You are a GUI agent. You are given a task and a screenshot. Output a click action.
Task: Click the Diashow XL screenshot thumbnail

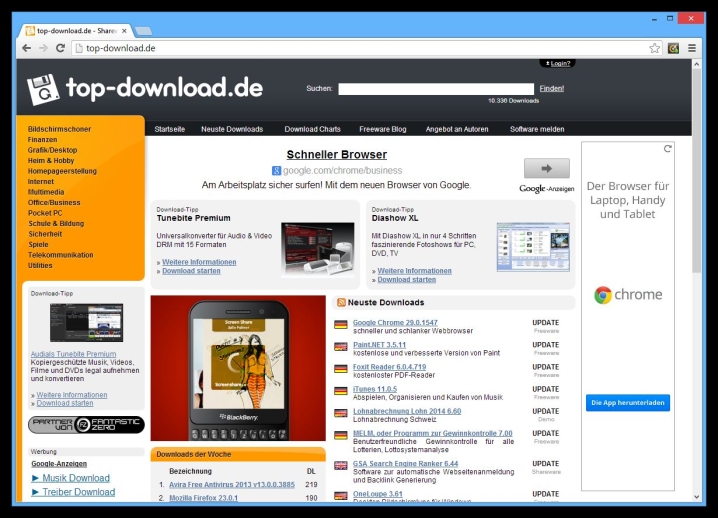533,246
